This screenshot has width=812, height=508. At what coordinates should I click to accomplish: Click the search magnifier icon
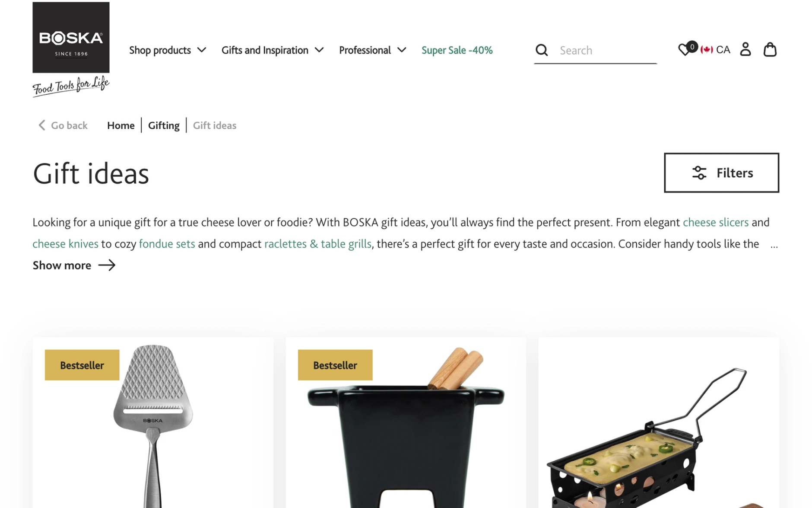[542, 50]
